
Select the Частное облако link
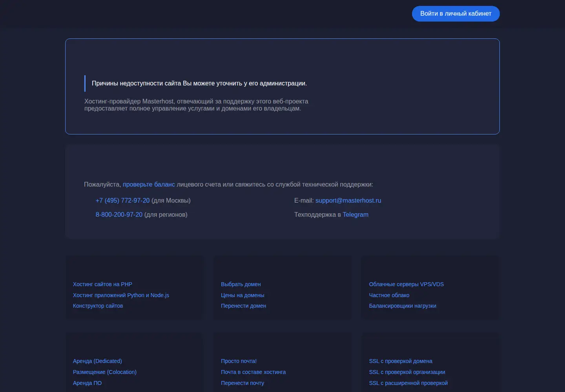click(x=389, y=295)
